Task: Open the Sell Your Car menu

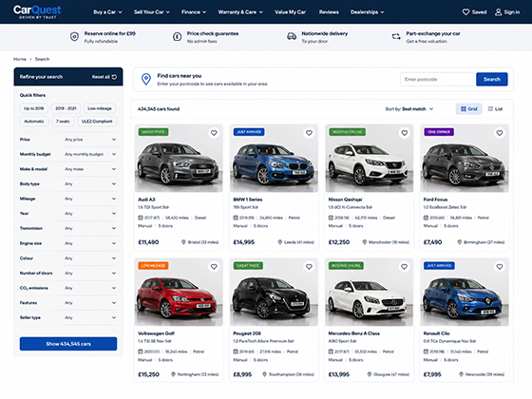Action: tap(152, 12)
